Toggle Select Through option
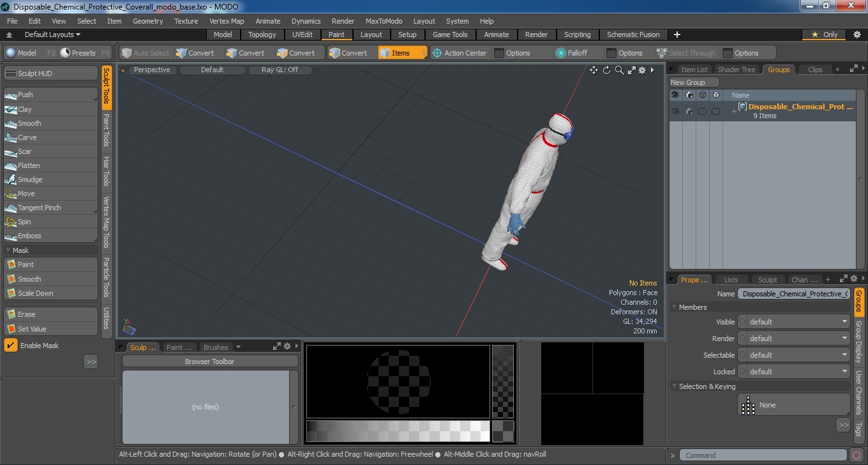 (686, 53)
